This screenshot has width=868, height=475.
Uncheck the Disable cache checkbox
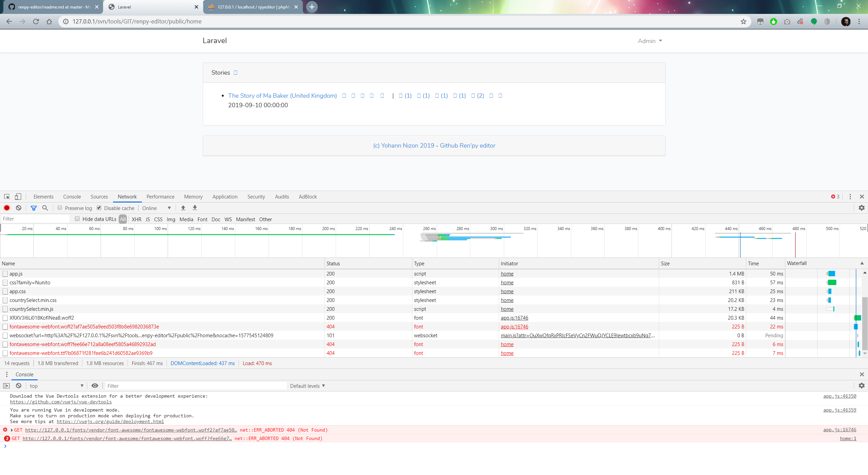99,208
